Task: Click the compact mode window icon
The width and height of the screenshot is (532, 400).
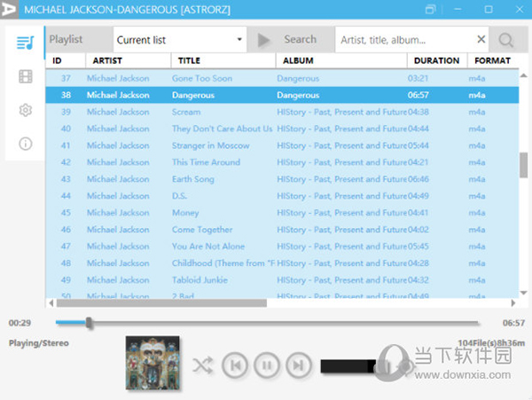Action: (x=430, y=9)
